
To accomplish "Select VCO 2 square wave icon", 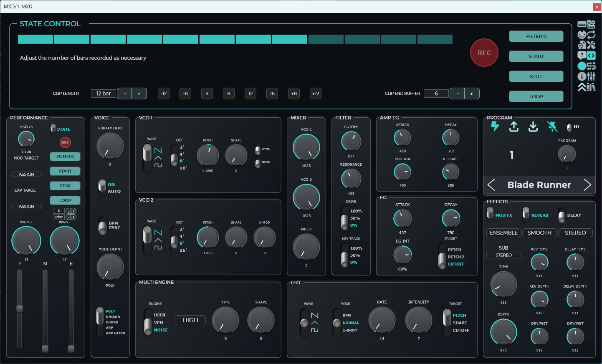I will (158, 248).
